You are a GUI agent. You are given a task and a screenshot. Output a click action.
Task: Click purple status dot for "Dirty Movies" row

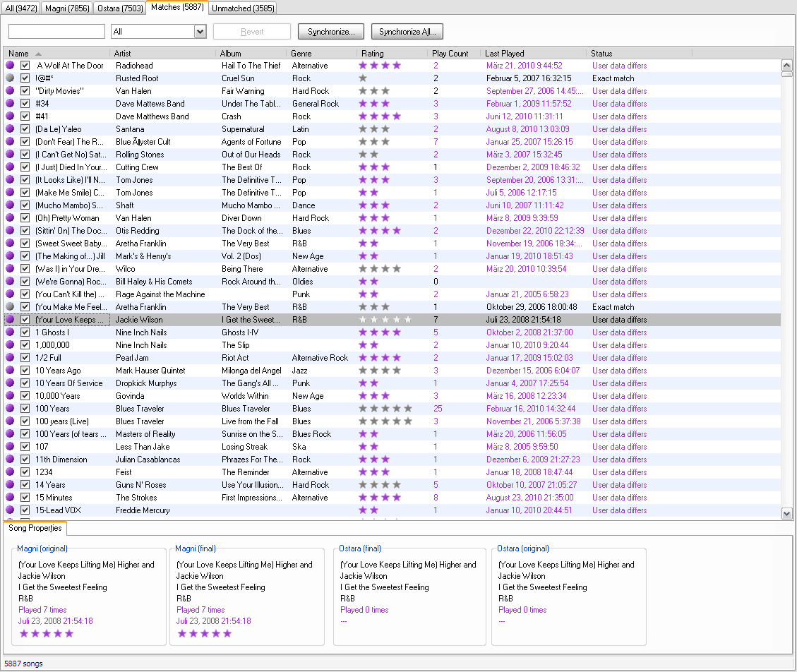(x=10, y=90)
